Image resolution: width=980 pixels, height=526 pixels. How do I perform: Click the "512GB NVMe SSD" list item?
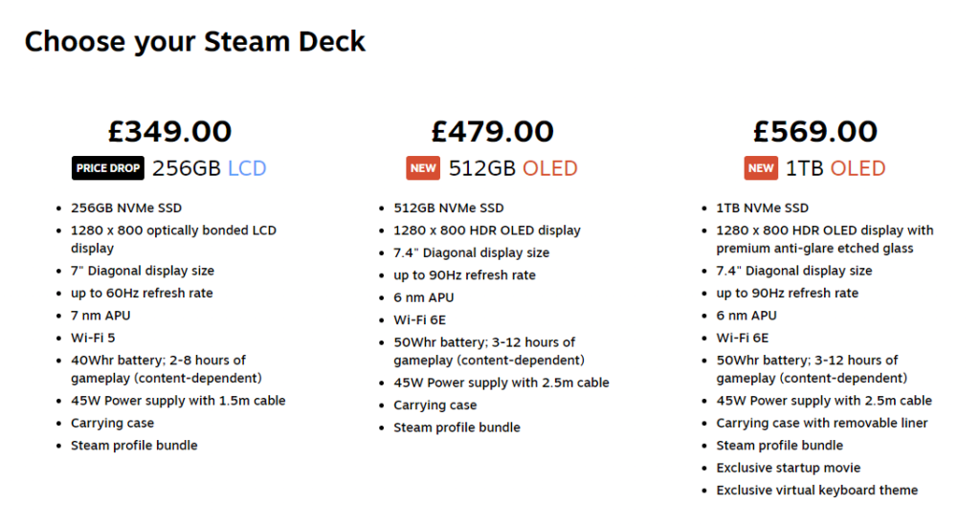[x=449, y=208]
